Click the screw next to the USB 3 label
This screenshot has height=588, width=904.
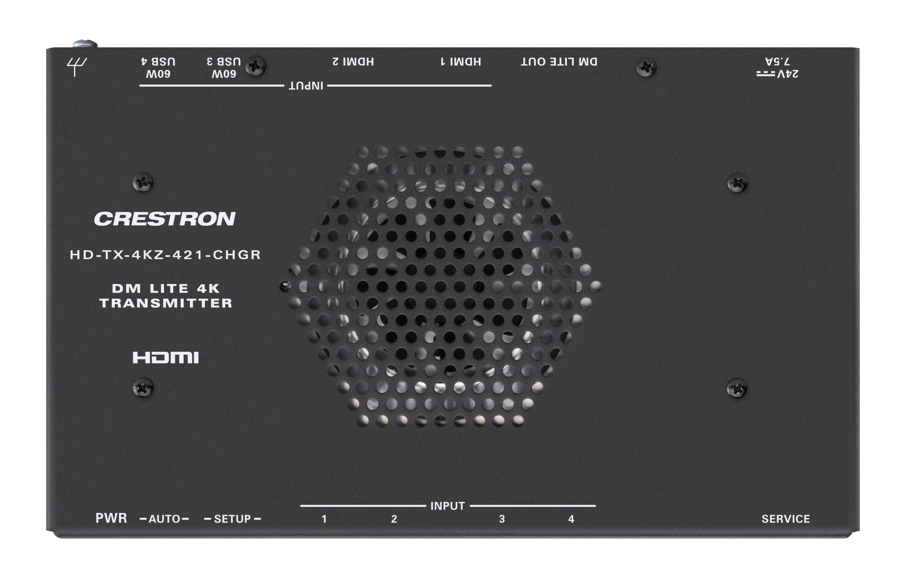pyautogui.click(x=255, y=66)
